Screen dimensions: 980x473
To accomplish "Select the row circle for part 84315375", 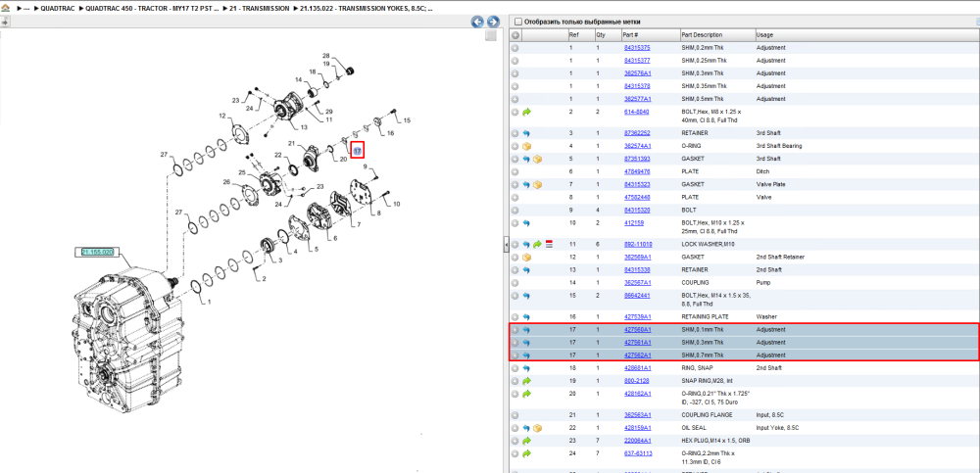I will point(515,47).
